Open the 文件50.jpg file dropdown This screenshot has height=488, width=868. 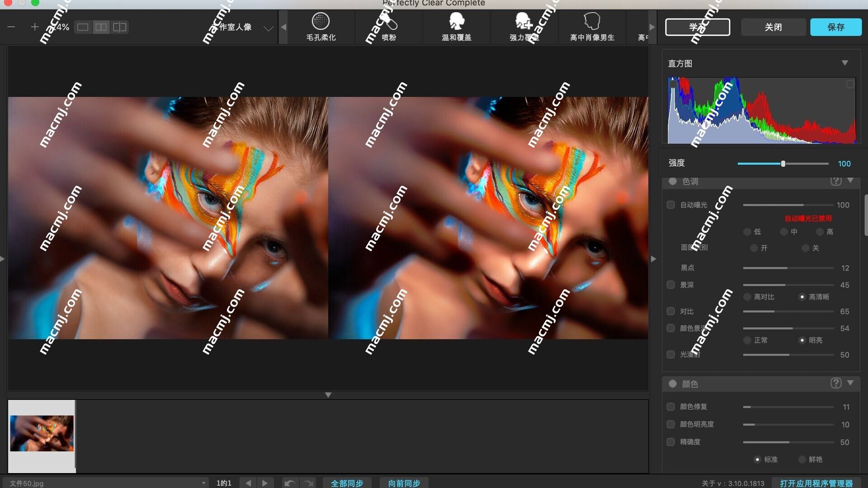click(106, 483)
